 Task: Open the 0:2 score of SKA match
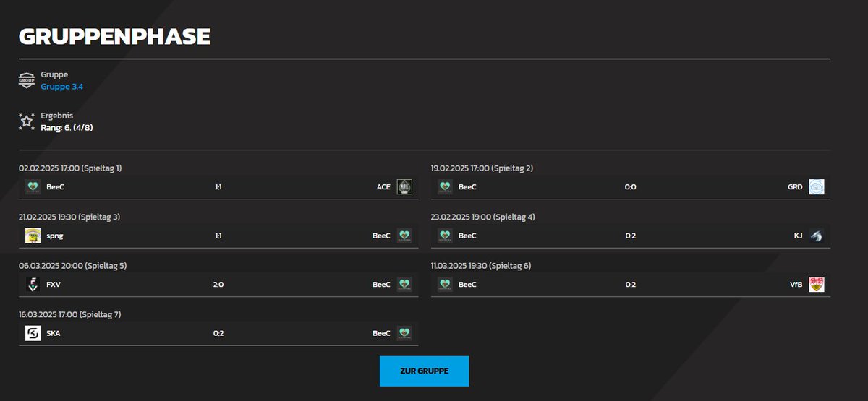[x=218, y=333]
